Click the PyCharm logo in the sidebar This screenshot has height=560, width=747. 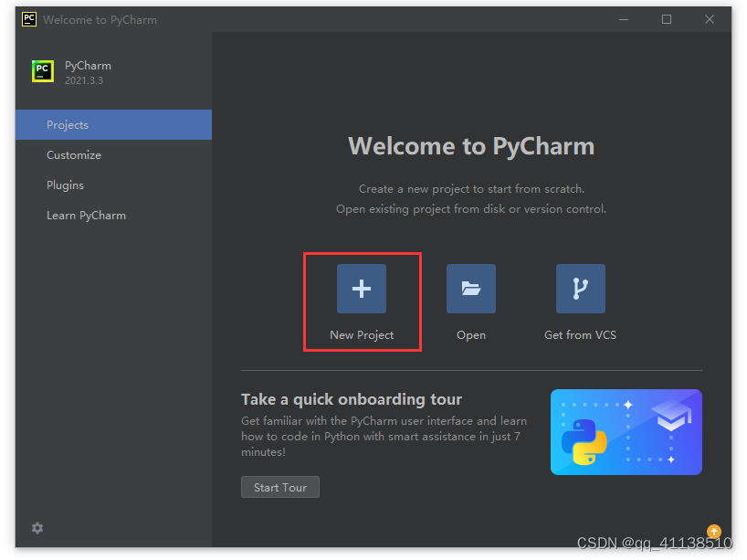click(43, 71)
